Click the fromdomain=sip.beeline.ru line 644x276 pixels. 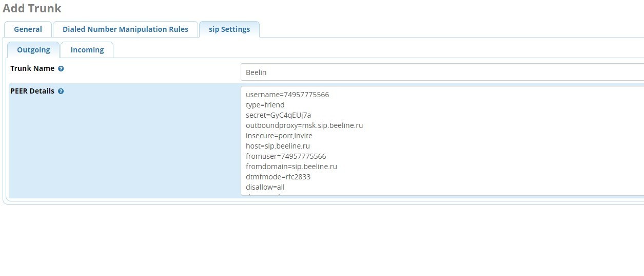point(291,167)
